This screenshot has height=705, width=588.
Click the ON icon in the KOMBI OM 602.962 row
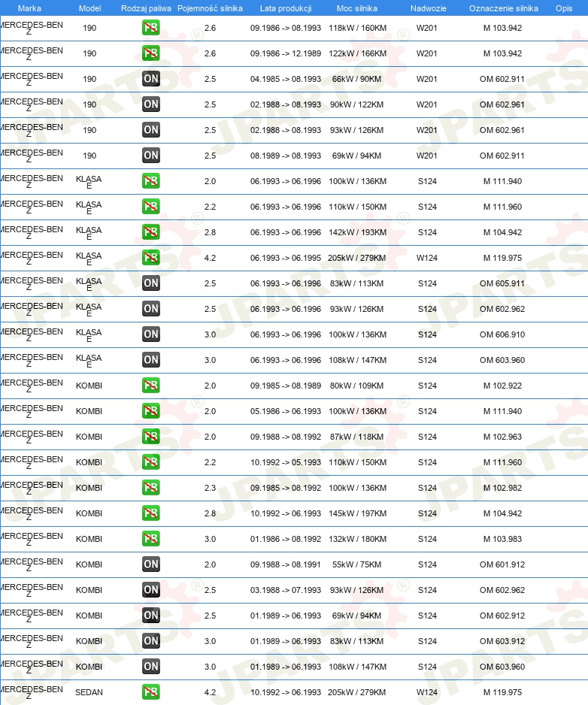150,590
